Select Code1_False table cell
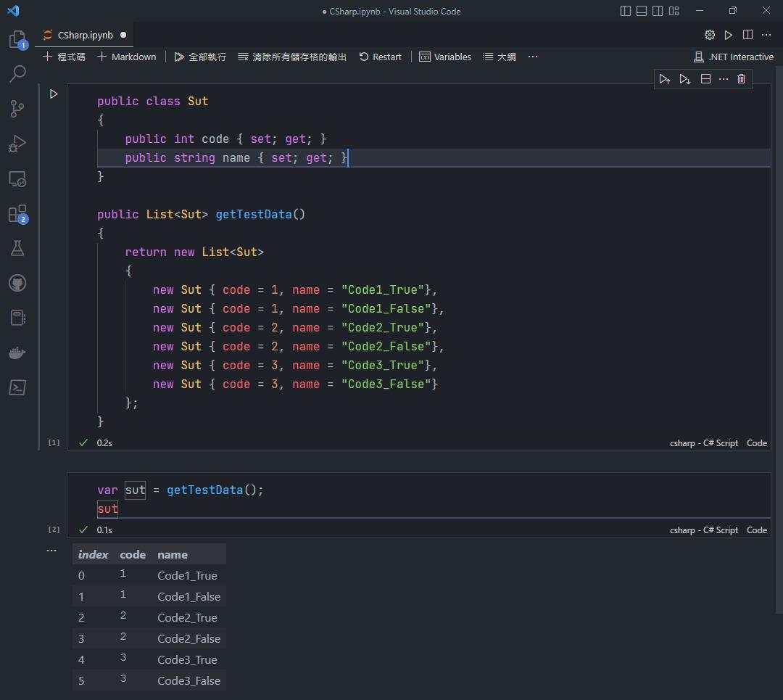Screen dimensions: 783x700 tap(188, 596)
